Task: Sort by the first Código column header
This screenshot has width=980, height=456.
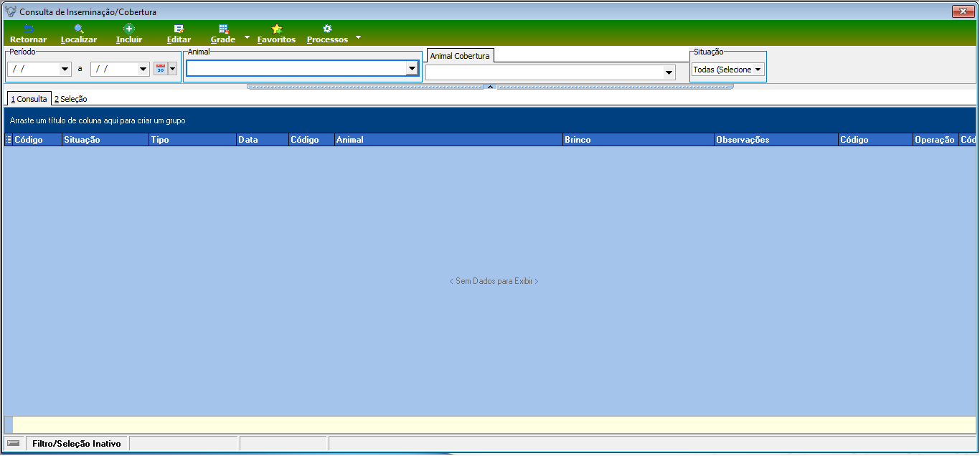Action: point(37,140)
